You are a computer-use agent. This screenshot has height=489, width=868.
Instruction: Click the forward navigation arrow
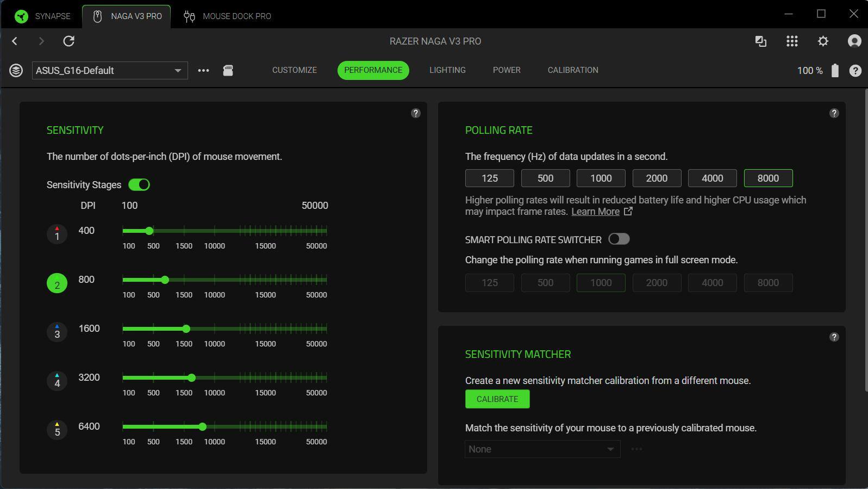pyautogui.click(x=41, y=41)
